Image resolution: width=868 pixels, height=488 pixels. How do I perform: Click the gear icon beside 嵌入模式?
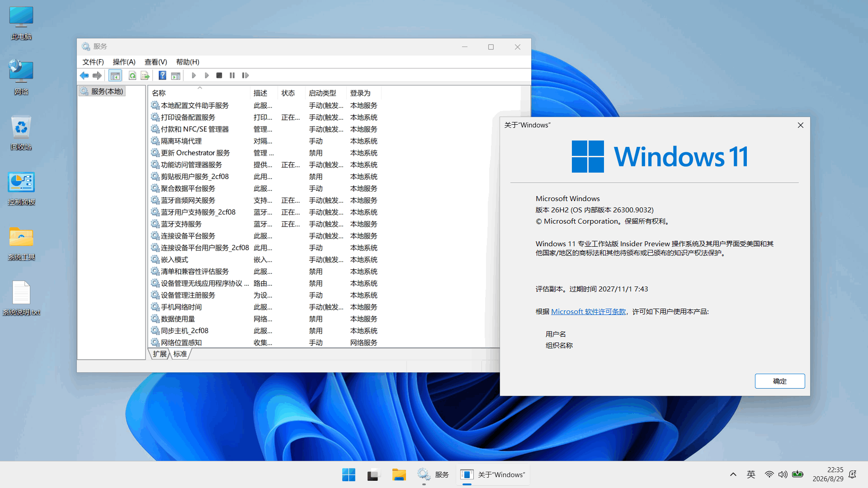click(x=155, y=259)
